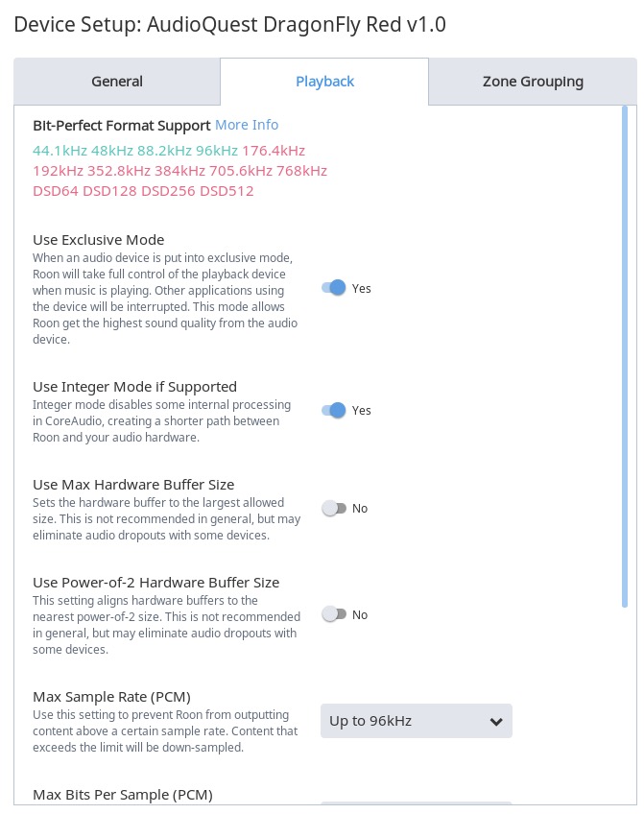Image resolution: width=644 pixels, height=814 pixels.
Task: Open the Up to 96kHz dropdown
Action: tap(417, 721)
